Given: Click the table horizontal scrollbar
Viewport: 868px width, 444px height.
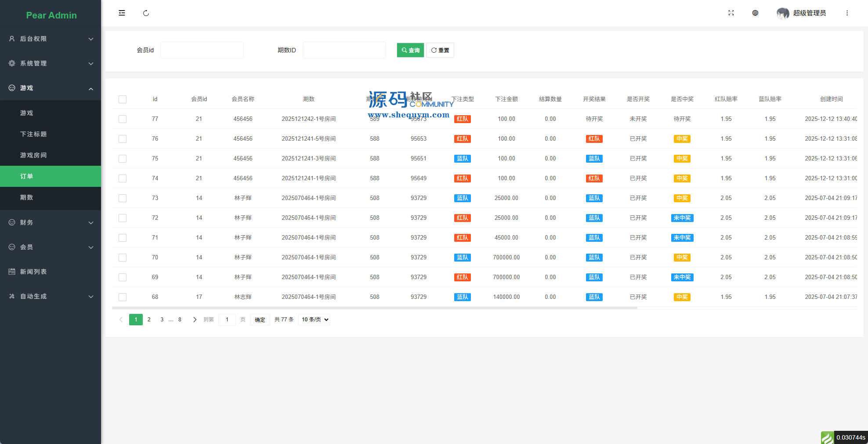Looking at the screenshot, I should [374, 308].
